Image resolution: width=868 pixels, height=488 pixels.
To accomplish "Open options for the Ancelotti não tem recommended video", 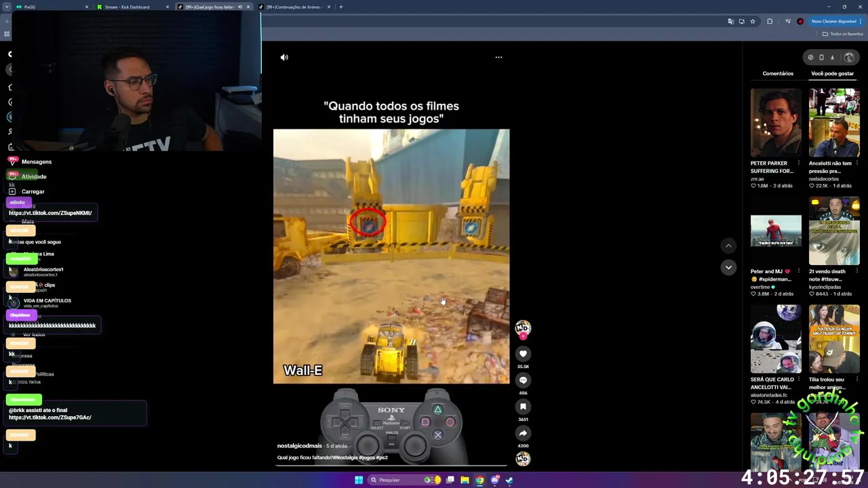I will point(856,163).
